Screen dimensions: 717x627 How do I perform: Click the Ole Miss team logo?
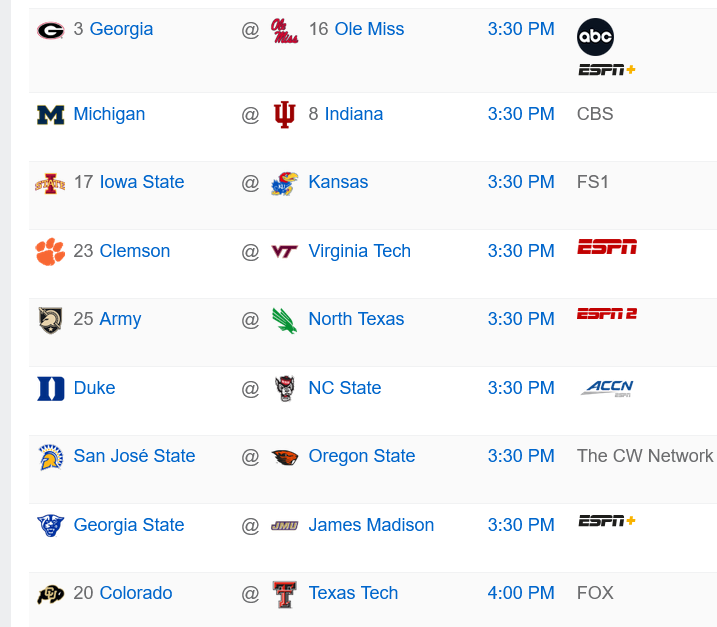tap(285, 30)
